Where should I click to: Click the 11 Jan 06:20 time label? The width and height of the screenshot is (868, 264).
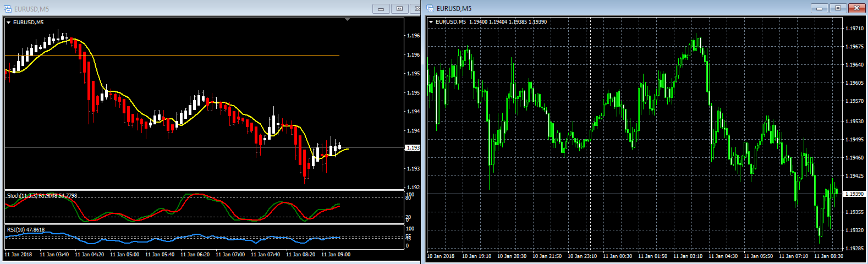pos(195,255)
